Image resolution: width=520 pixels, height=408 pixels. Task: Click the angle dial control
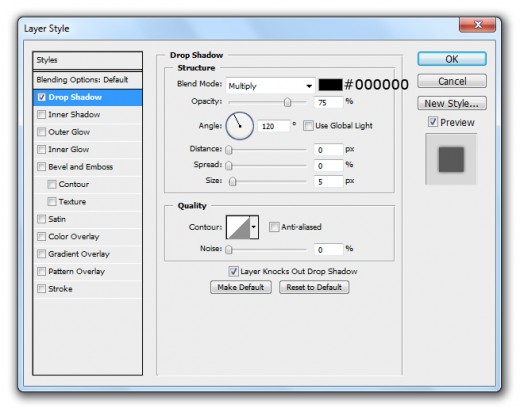[239, 126]
